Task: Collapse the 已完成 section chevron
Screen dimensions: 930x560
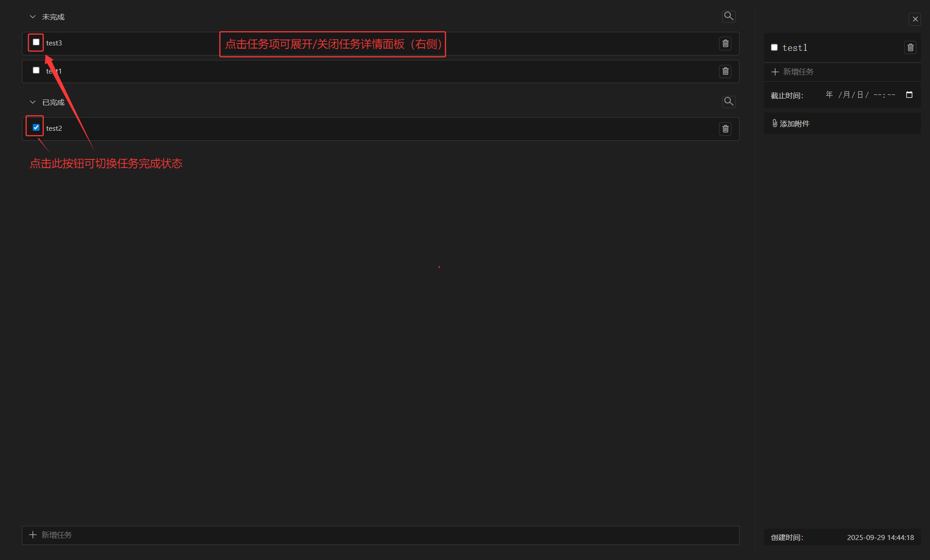Action: tap(33, 102)
